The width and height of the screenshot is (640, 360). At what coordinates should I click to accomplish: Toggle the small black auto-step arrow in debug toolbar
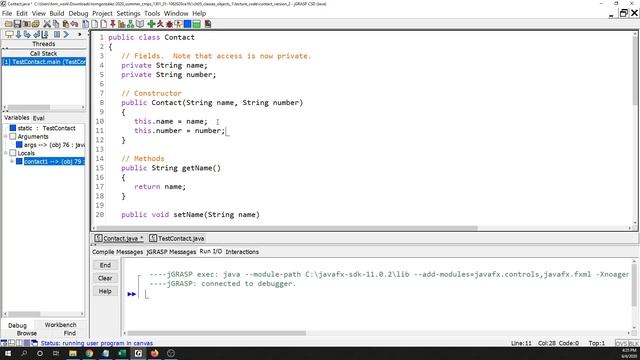tap(80, 35)
